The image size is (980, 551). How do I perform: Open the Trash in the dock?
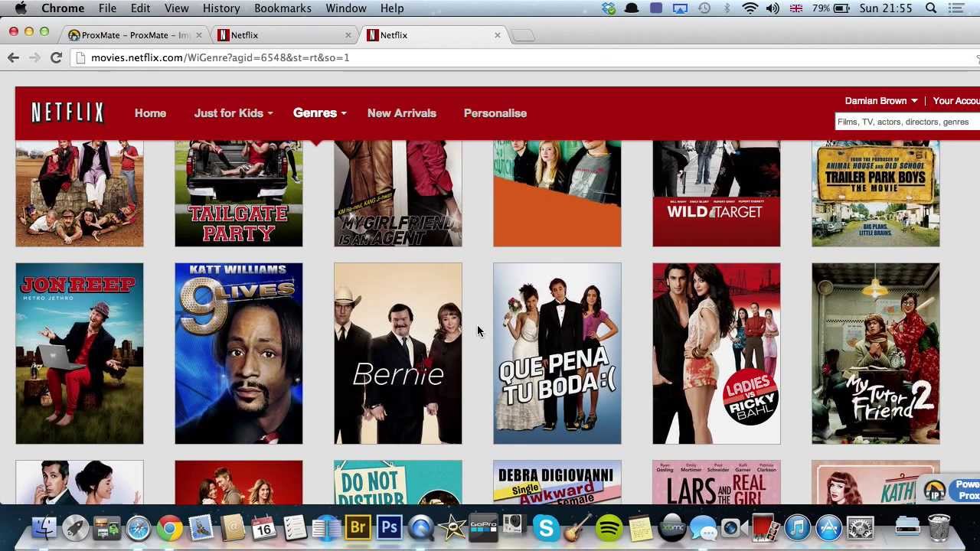[x=939, y=527]
